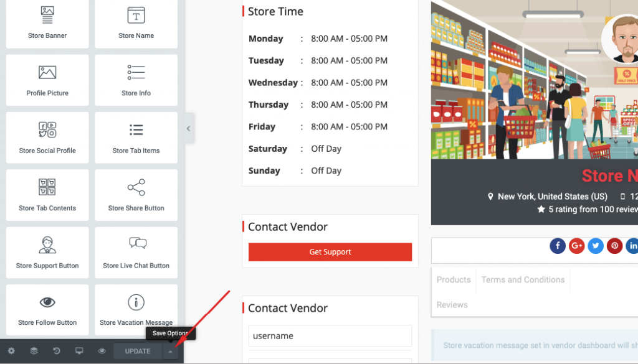Focus the username input field
Screen dimensions: 638x364
(x=330, y=336)
